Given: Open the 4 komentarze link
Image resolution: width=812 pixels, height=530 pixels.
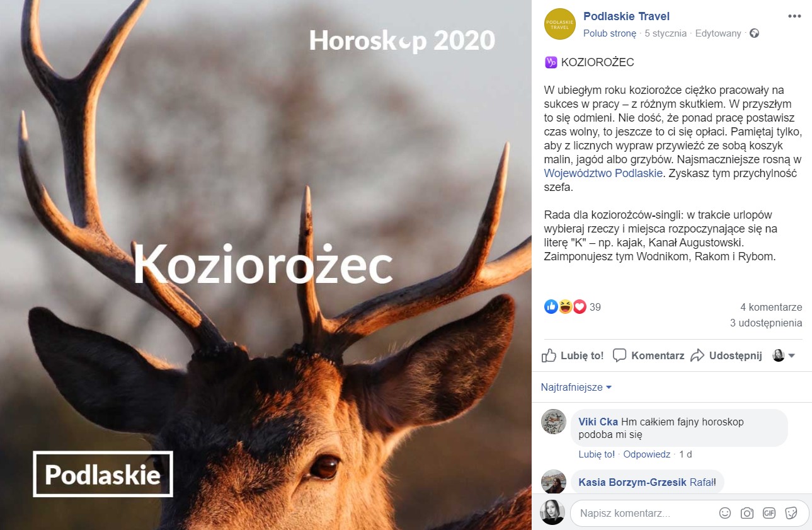Looking at the screenshot, I should (771, 307).
